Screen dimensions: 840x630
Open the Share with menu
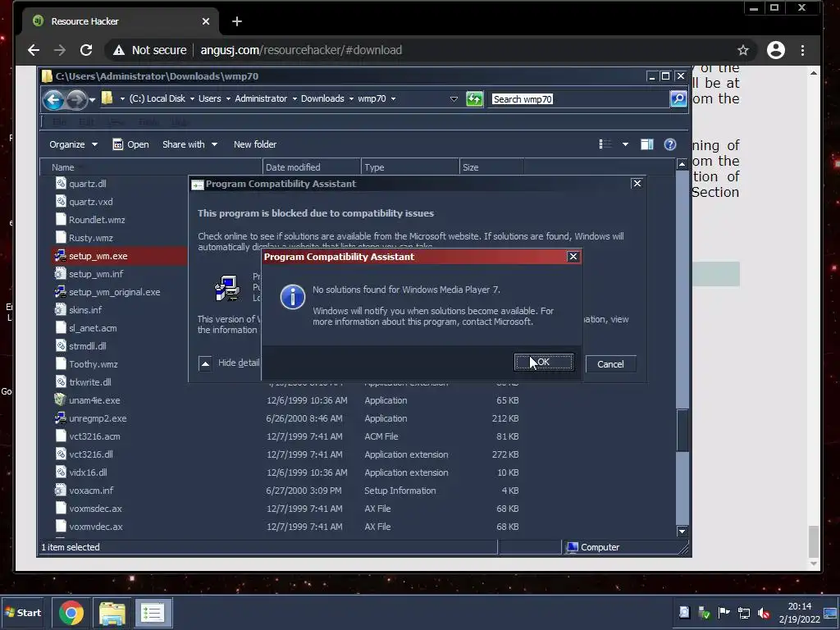click(x=189, y=144)
